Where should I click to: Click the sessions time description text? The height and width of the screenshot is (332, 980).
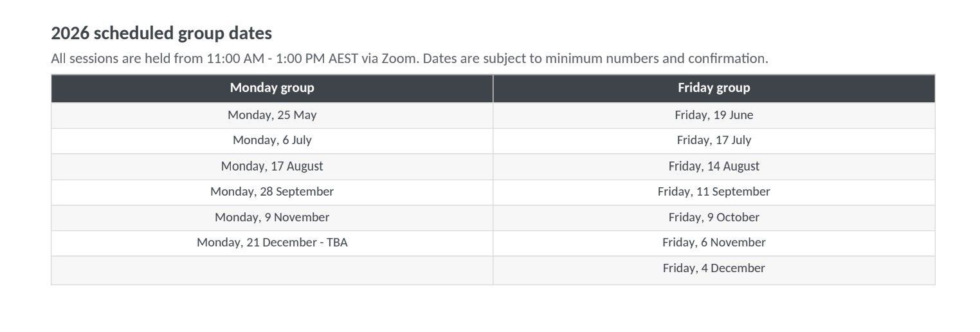(410, 59)
